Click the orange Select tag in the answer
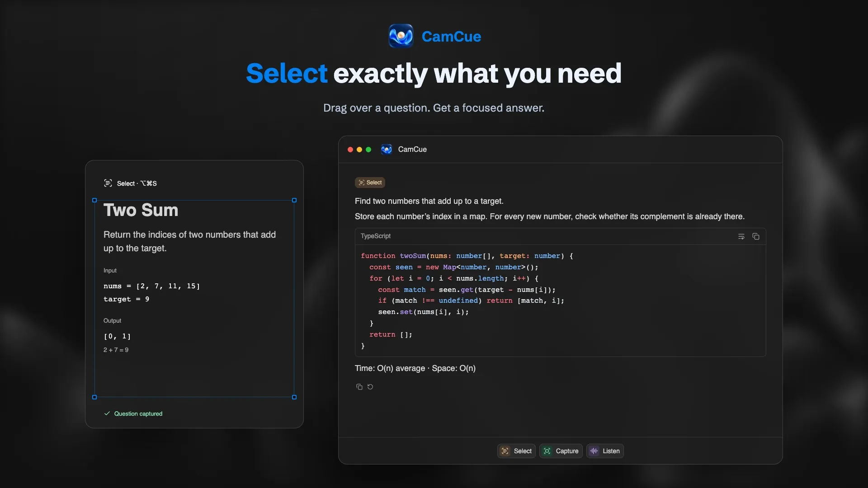The image size is (868, 488). [x=370, y=183]
